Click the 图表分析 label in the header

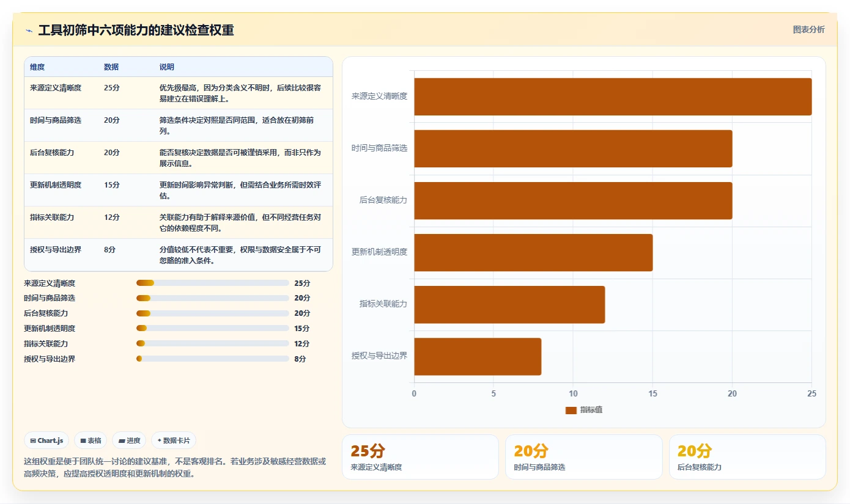tap(808, 29)
